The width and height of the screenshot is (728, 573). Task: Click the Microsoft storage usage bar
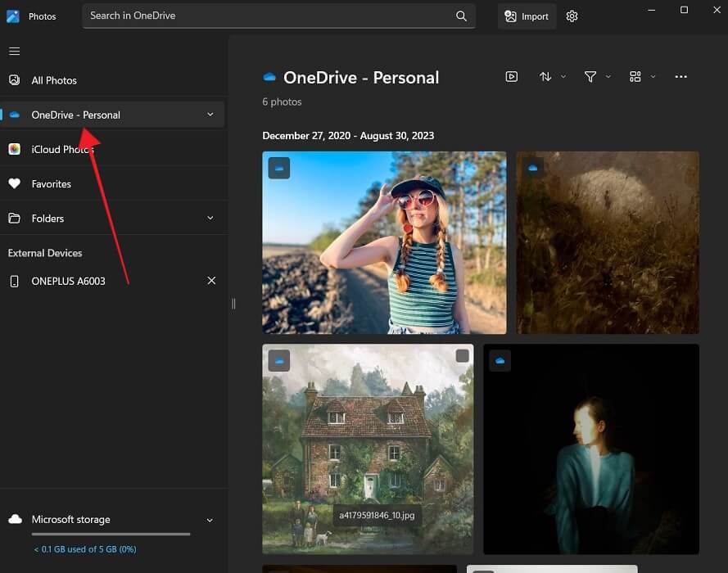pyautogui.click(x=111, y=534)
